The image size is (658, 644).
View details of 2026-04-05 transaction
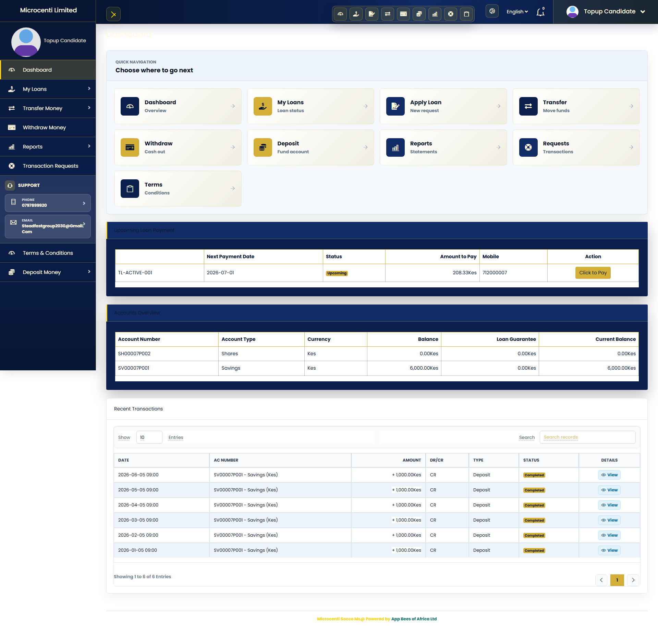(x=609, y=505)
